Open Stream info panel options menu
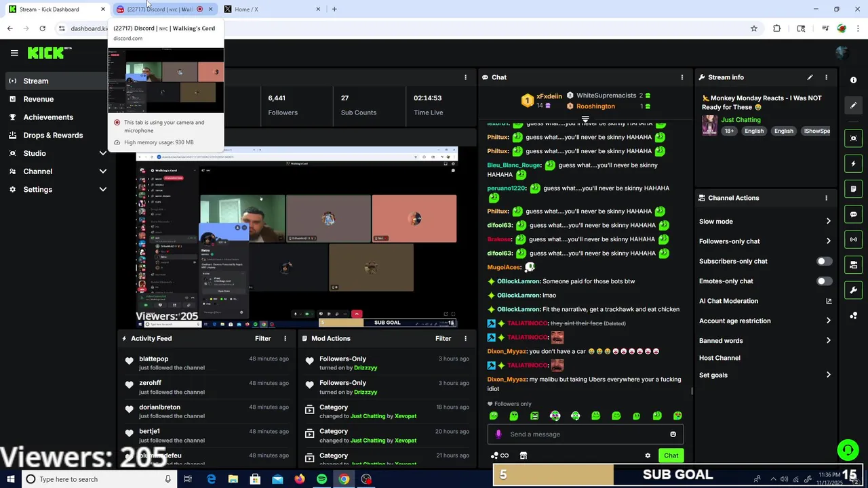The image size is (868, 488). coord(826,77)
